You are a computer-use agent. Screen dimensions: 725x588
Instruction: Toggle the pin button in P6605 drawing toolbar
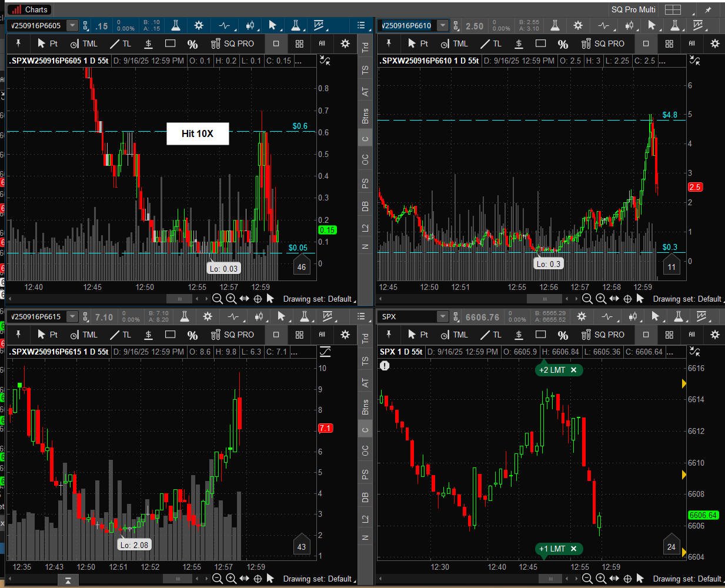[x=18, y=44]
